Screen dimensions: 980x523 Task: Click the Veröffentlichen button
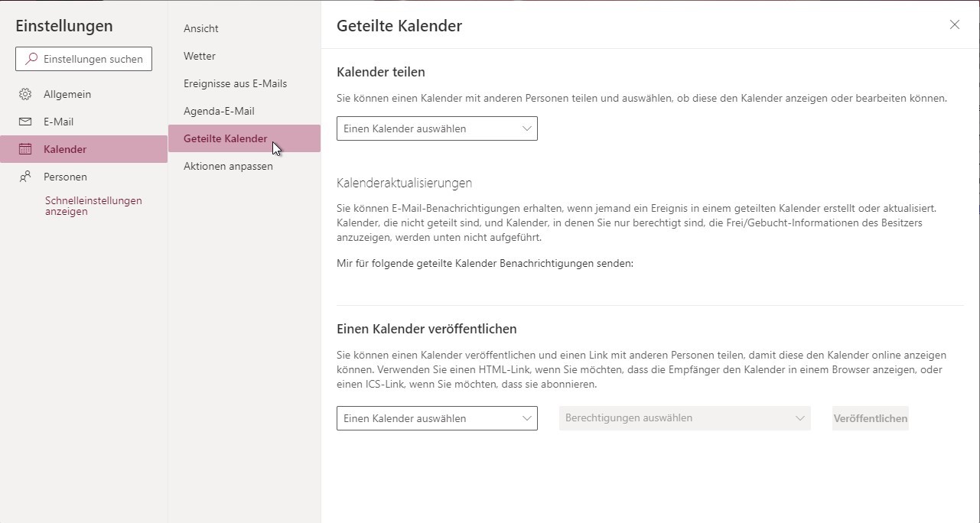click(871, 418)
